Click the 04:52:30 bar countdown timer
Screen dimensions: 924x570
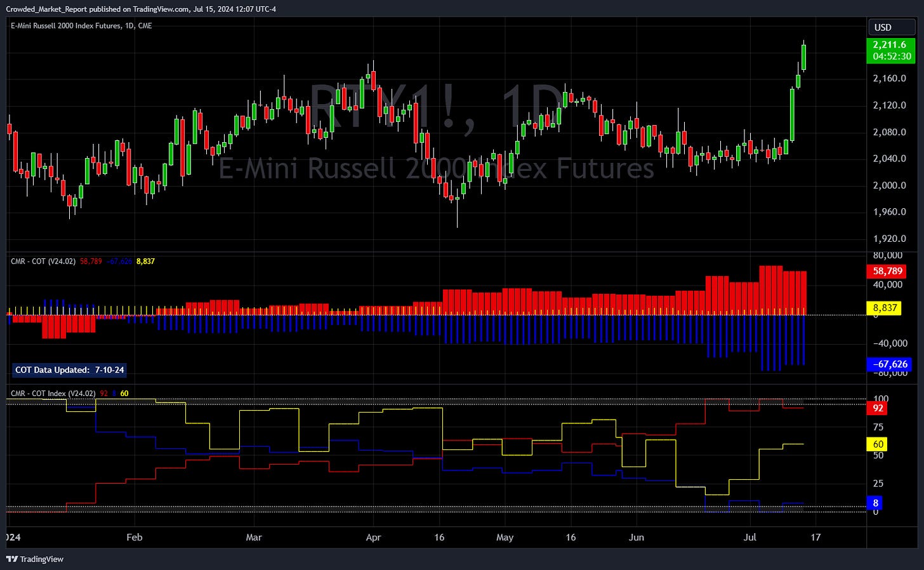pyautogui.click(x=892, y=56)
